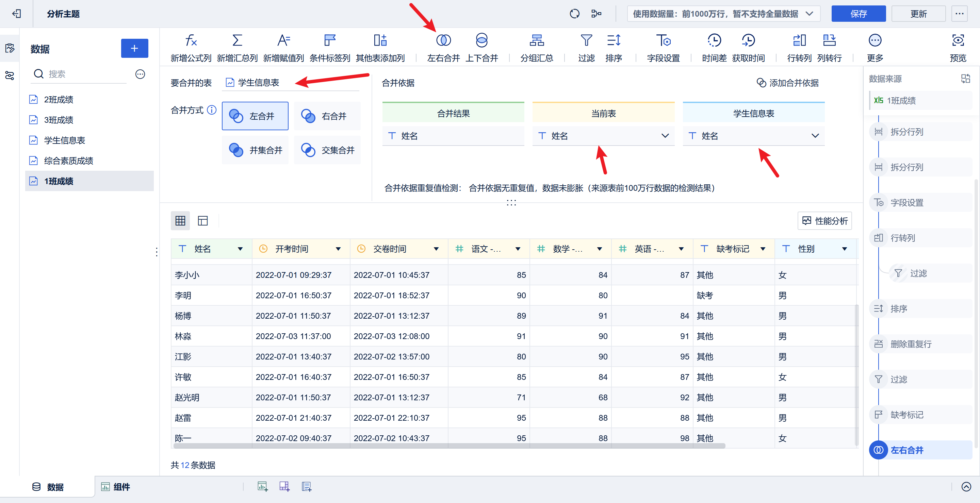Click the 保存 save button
The width and height of the screenshot is (980, 503).
[x=859, y=14]
